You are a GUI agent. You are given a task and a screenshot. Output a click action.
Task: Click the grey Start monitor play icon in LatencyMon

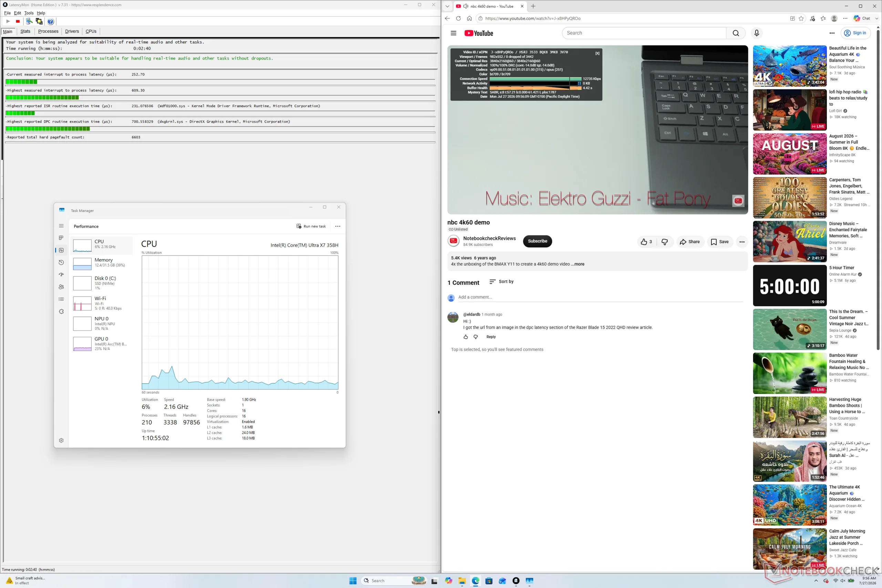tap(8, 21)
